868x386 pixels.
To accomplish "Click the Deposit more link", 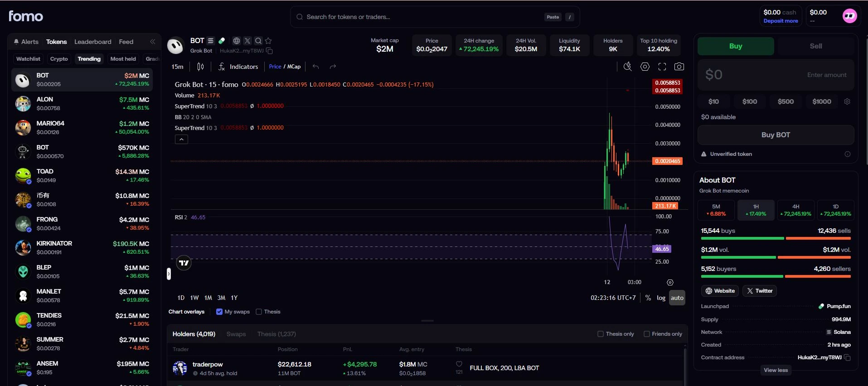I will [x=781, y=21].
